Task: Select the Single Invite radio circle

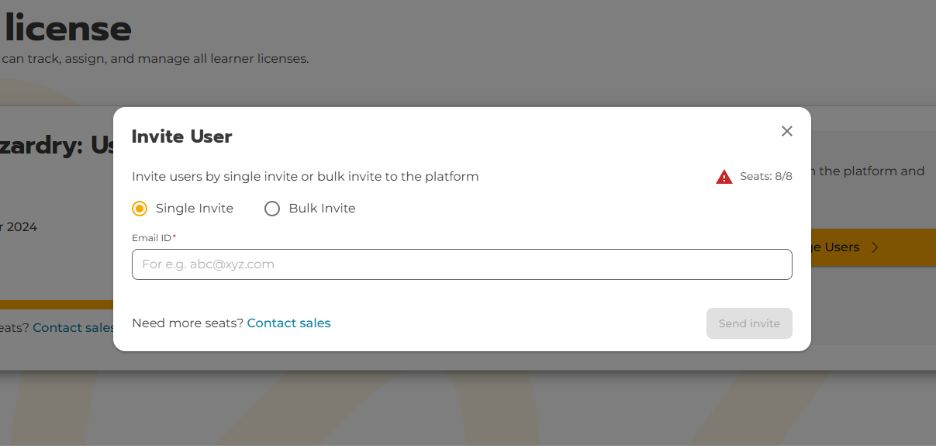Action: click(140, 209)
